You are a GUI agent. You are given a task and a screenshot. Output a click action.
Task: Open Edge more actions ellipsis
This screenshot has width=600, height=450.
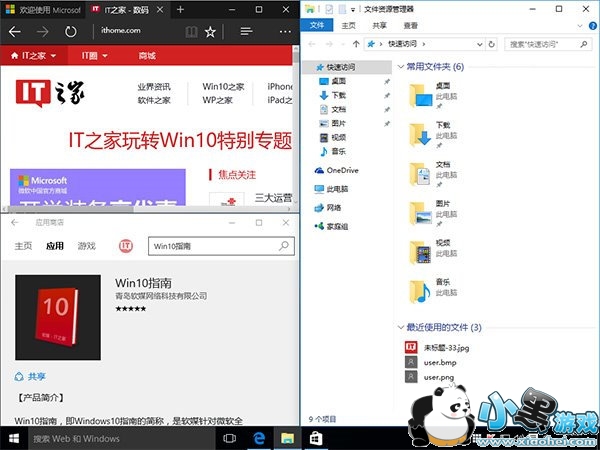(285, 32)
